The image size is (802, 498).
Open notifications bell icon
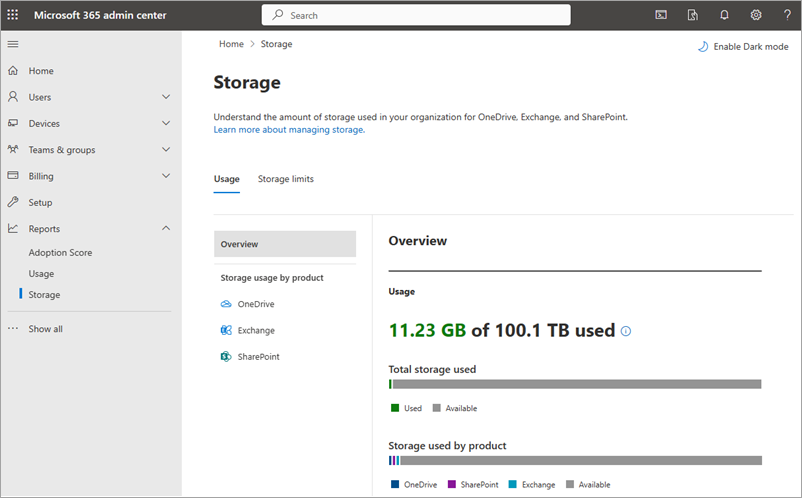[x=724, y=15]
